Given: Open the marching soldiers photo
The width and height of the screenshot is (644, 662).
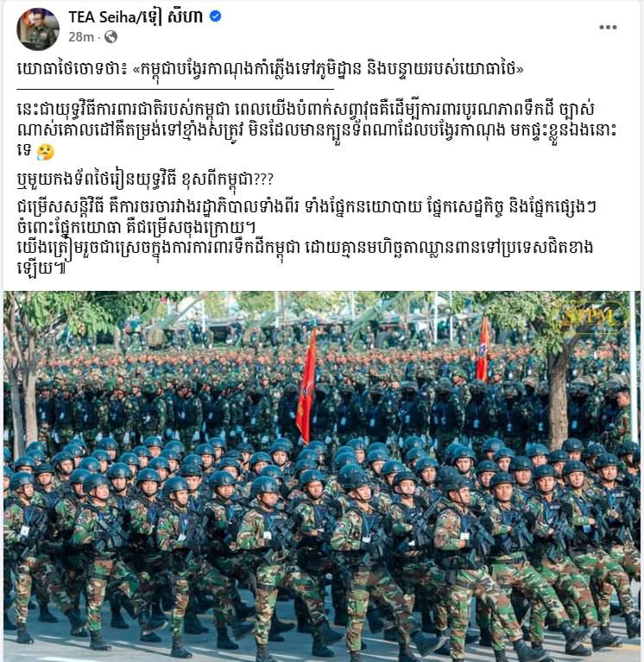Looking at the screenshot, I should click(322, 476).
